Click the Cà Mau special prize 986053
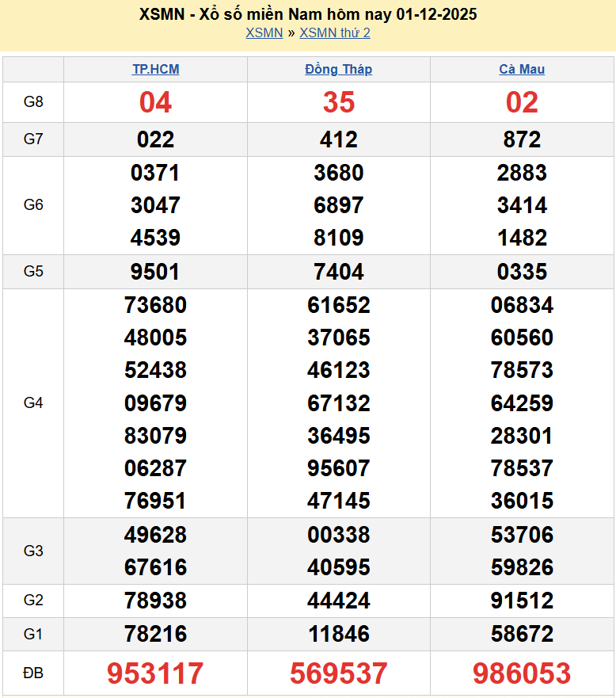 click(x=522, y=673)
